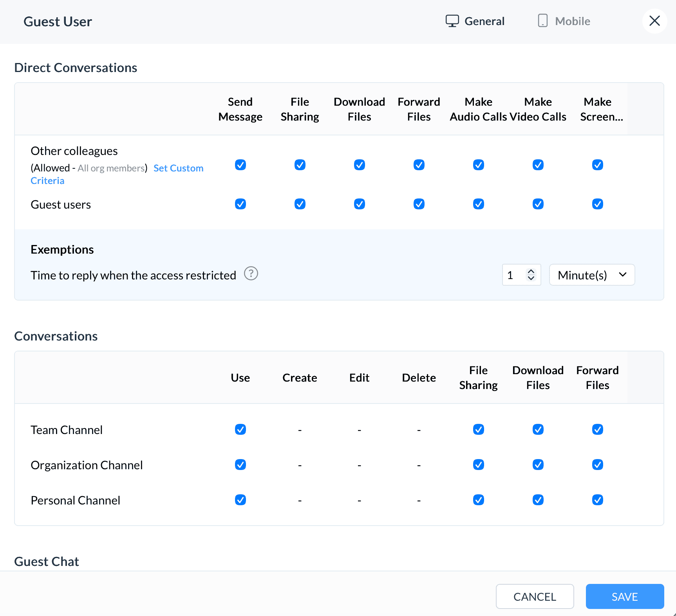Open the Minute(s) unit dropdown
Screen dimensions: 676x616
click(x=592, y=275)
